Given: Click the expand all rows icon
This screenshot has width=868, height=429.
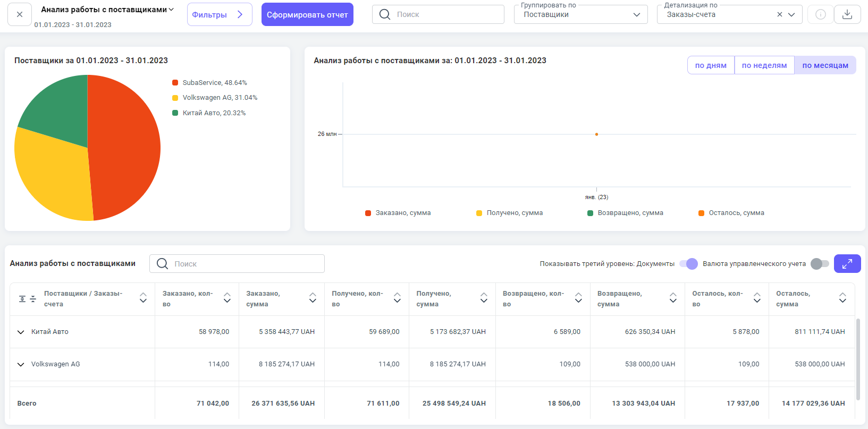Looking at the screenshot, I should click(x=22, y=299).
